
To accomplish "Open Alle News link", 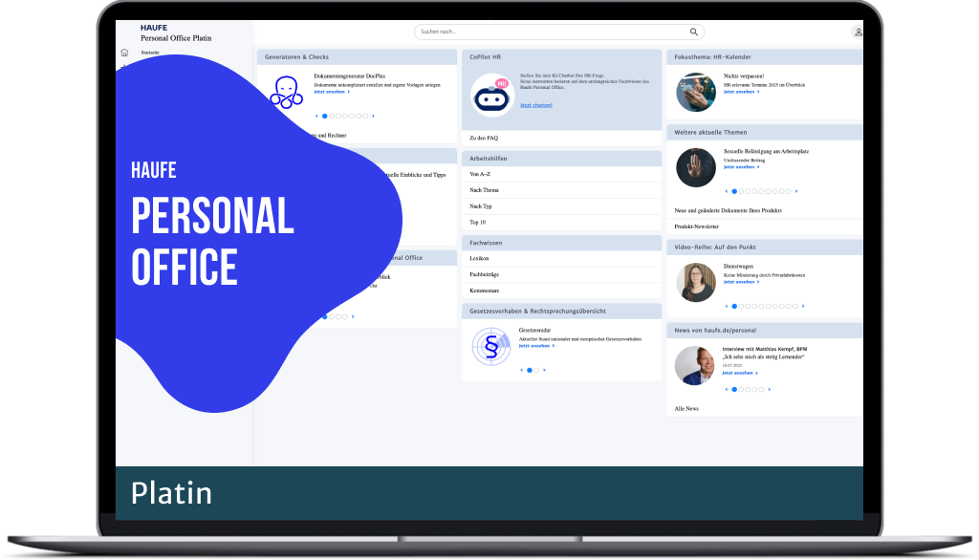I will coord(686,409).
